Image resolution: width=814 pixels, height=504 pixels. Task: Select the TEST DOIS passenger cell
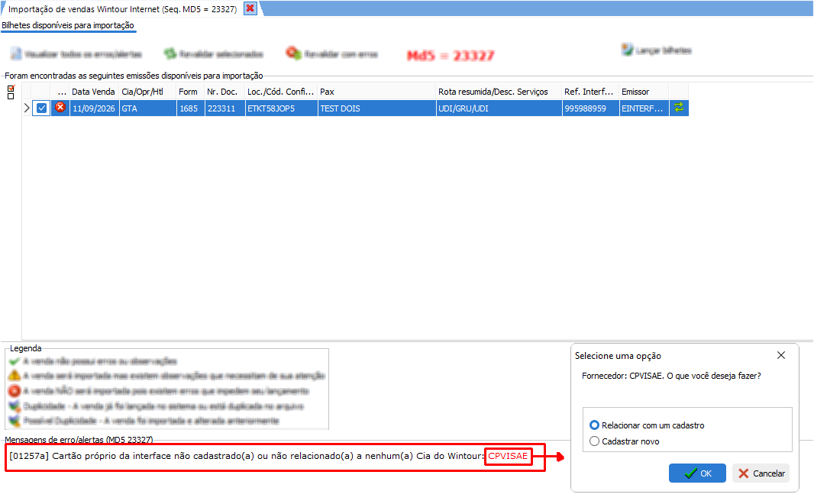(x=377, y=108)
